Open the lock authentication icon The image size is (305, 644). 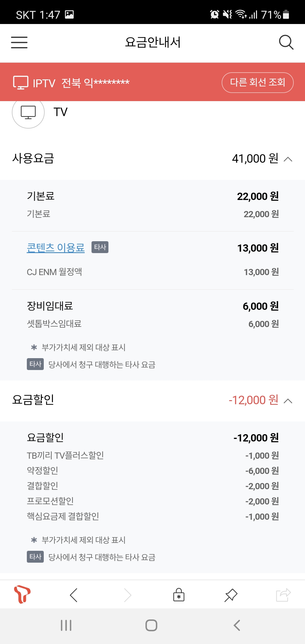coord(178,595)
